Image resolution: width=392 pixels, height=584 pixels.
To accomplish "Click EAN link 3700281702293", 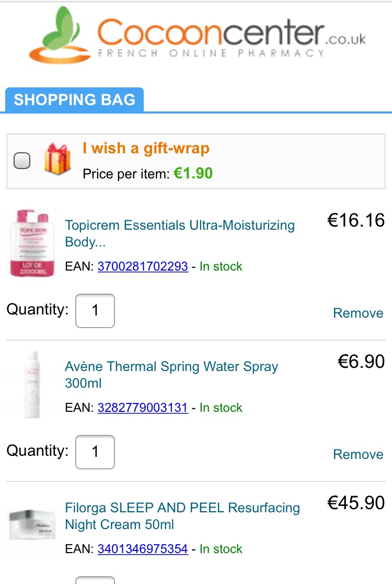I will click(x=143, y=266).
